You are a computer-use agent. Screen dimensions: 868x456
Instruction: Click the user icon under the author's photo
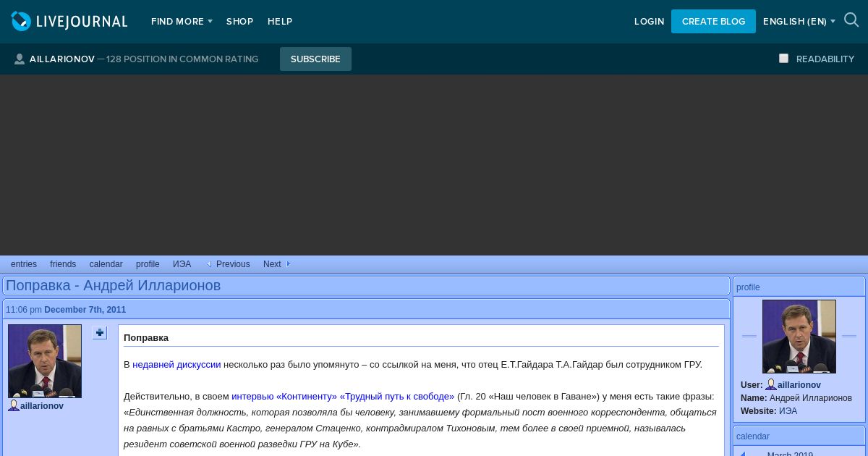pyautogui.click(x=14, y=405)
